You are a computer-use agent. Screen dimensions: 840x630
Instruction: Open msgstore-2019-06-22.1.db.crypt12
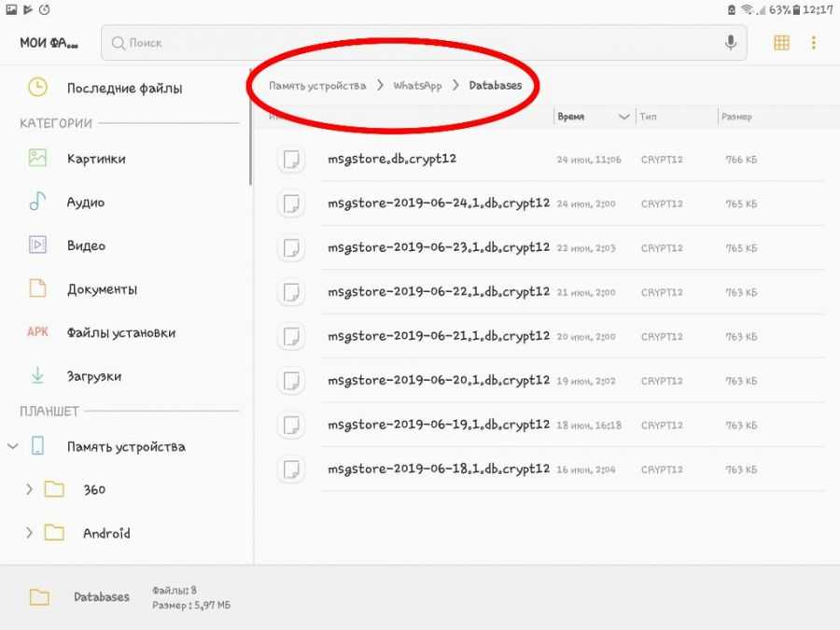coord(439,292)
